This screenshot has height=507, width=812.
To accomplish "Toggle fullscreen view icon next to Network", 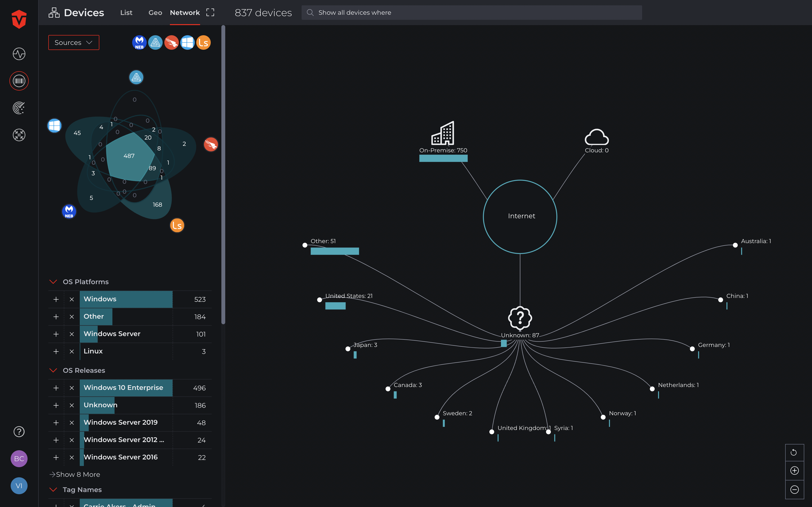I will (210, 12).
